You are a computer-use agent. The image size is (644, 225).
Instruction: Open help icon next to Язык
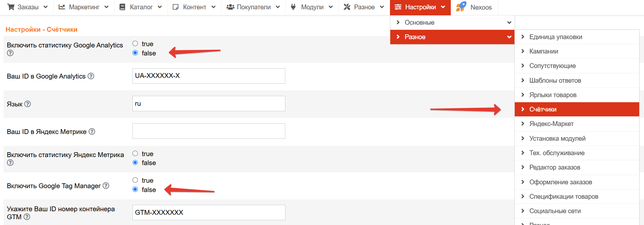coord(28,104)
